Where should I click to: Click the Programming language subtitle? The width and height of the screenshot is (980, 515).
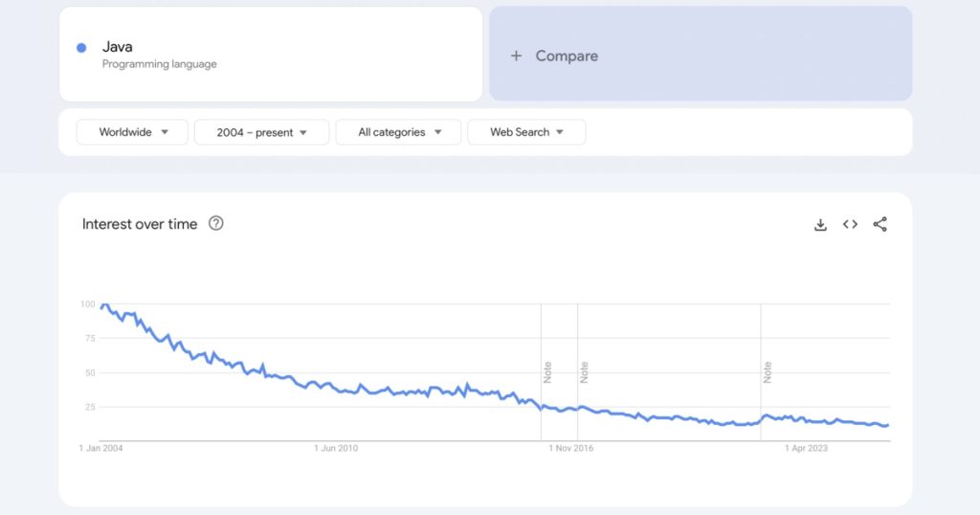tap(160, 64)
